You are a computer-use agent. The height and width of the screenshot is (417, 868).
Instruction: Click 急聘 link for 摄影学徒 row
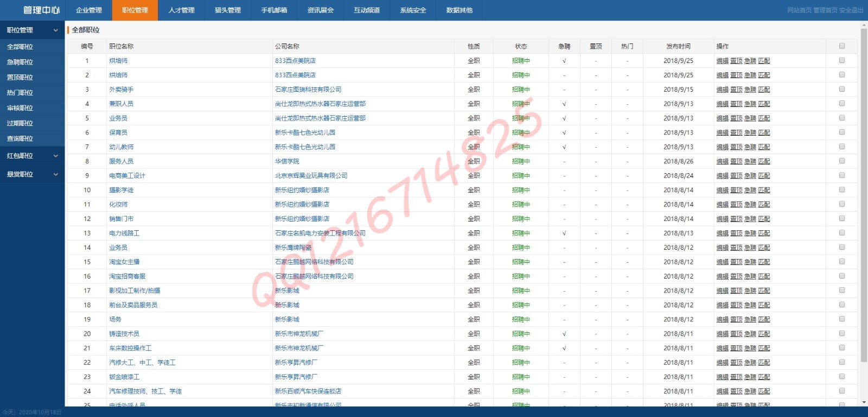point(750,190)
